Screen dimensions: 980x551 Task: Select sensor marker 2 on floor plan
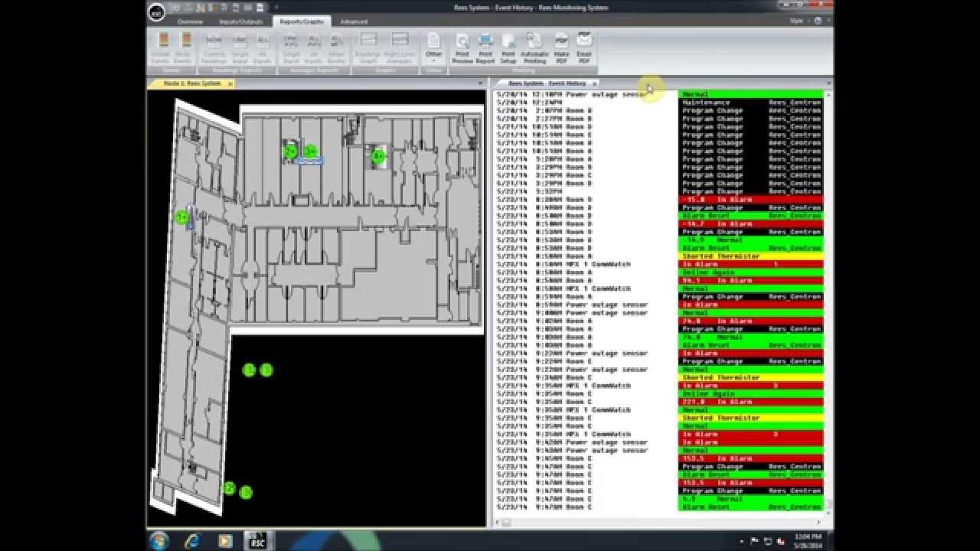(x=290, y=152)
